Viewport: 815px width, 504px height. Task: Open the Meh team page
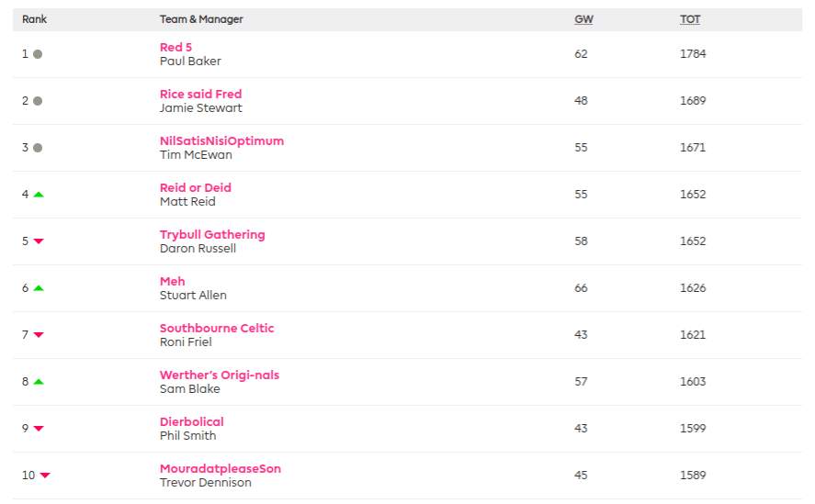[173, 281]
